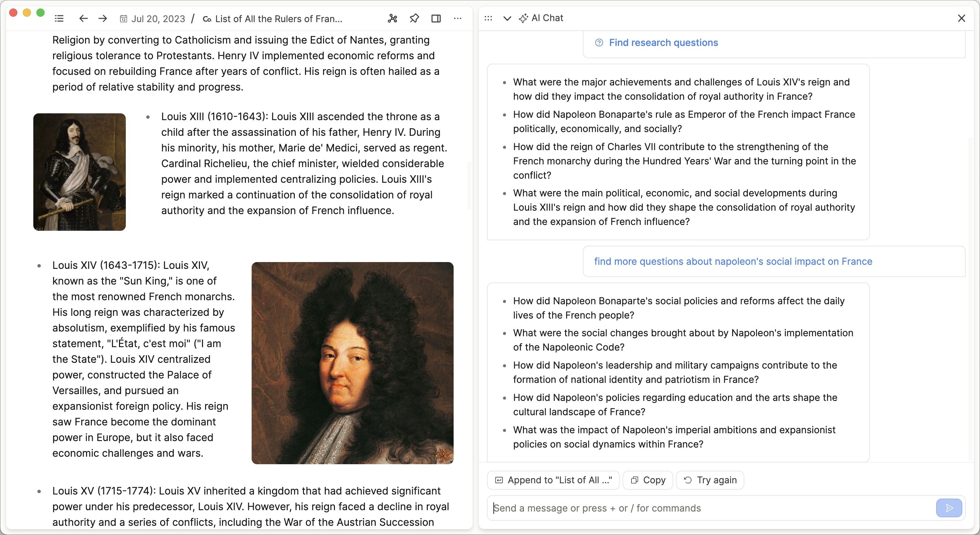Open the Louis XIV portrait image
Screen dimensions: 980x535
352,363
